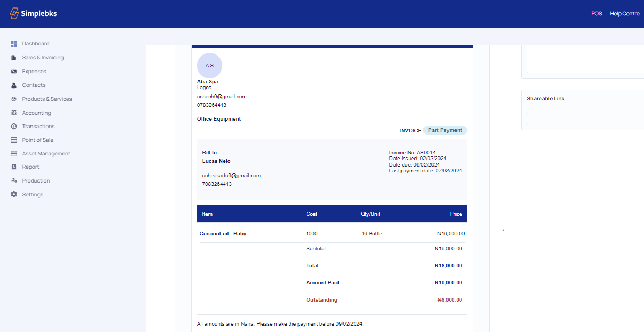Go to the Production page
Screen dimensions: 644x332
(36, 181)
